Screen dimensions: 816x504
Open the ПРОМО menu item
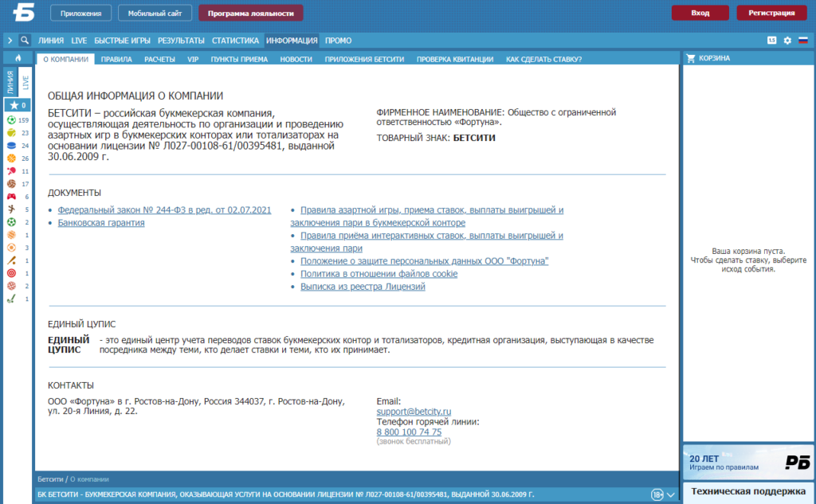click(338, 41)
